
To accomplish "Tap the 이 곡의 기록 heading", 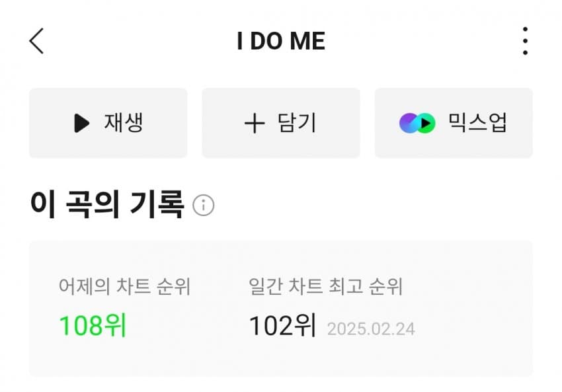I will coord(106,205).
